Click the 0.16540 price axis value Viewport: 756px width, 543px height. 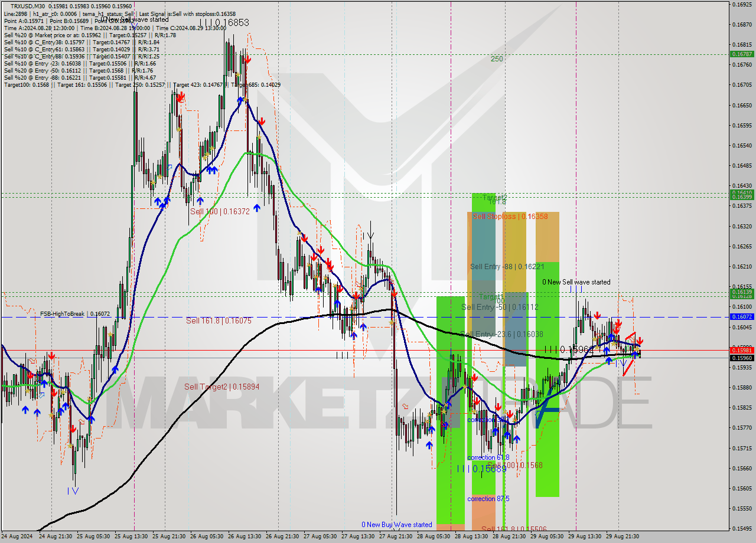tap(742, 145)
